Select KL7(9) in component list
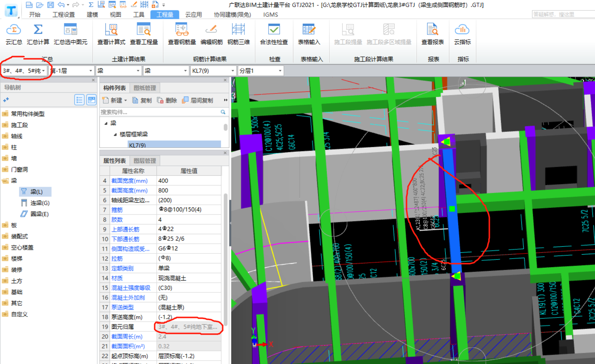 tap(174, 145)
